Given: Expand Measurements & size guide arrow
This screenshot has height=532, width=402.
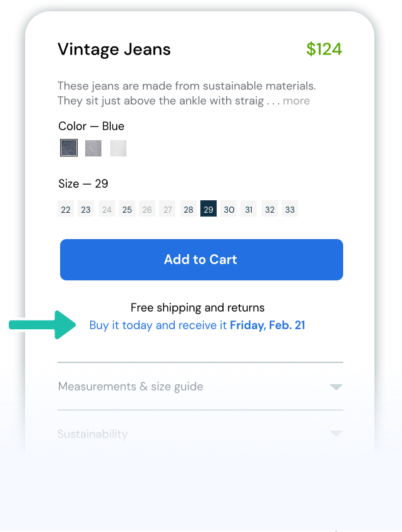Looking at the screenshot, I should tap(336, 387).
